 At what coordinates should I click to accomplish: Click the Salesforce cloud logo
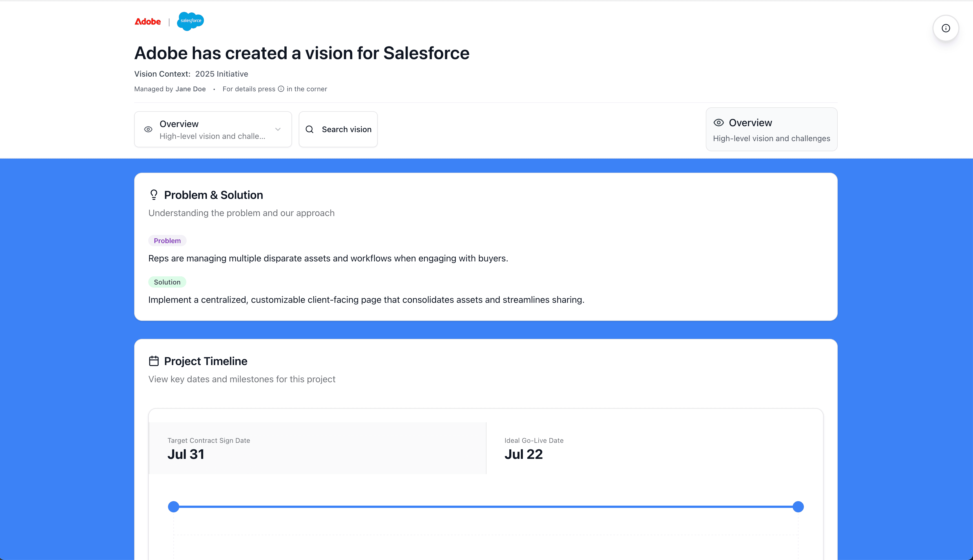191,21
